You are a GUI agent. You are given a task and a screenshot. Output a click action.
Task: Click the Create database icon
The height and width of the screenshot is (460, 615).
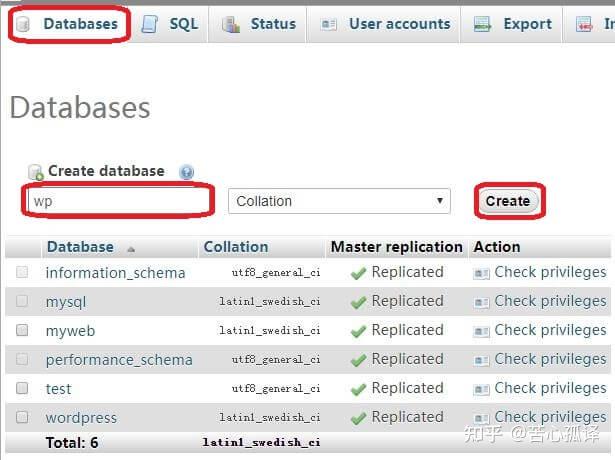point(36,172)
